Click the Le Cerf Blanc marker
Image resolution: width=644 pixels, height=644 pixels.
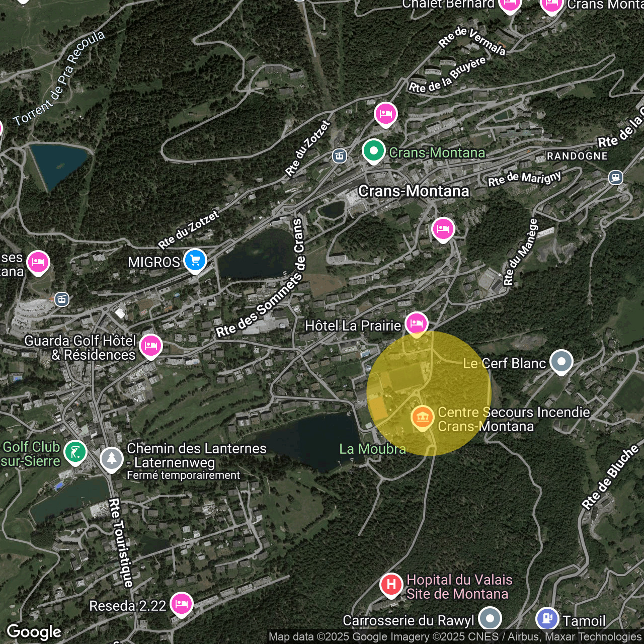point(561,361)
